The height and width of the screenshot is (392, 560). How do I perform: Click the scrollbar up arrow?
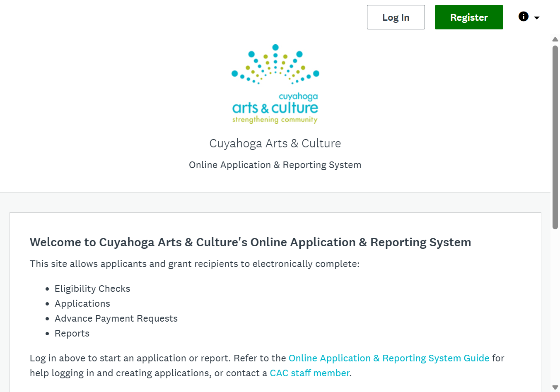tap(555, 40)
